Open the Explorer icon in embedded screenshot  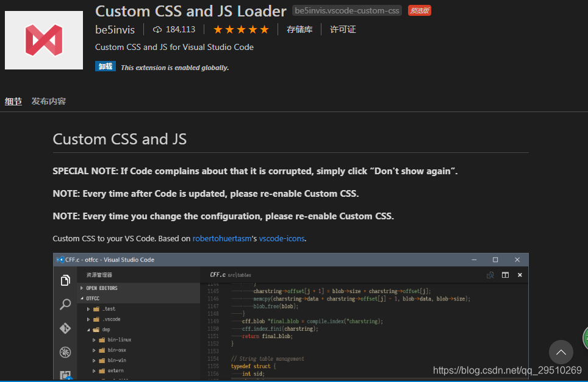(x=65, y=280)
